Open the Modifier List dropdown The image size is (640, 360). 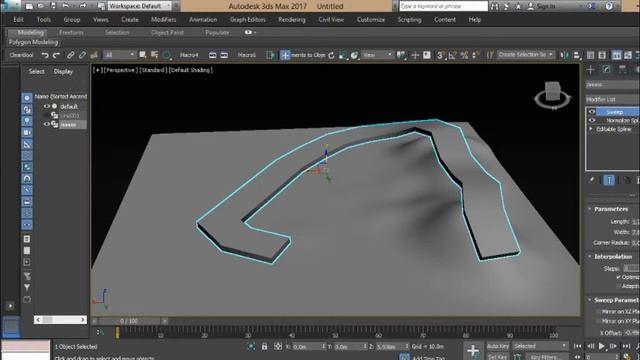pos(613,99)
